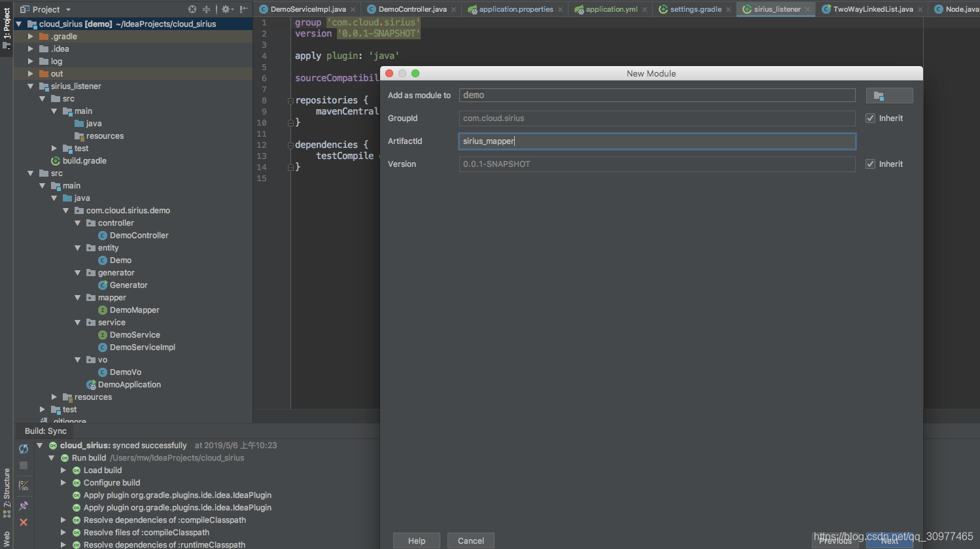Select DemoController class in tree
Screen dimensions: 980x549
tap(139, 236)
